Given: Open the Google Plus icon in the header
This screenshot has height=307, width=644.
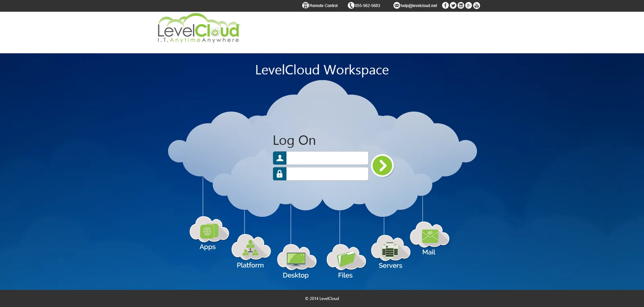Looking at the screenshot, I should pos(469,5).
